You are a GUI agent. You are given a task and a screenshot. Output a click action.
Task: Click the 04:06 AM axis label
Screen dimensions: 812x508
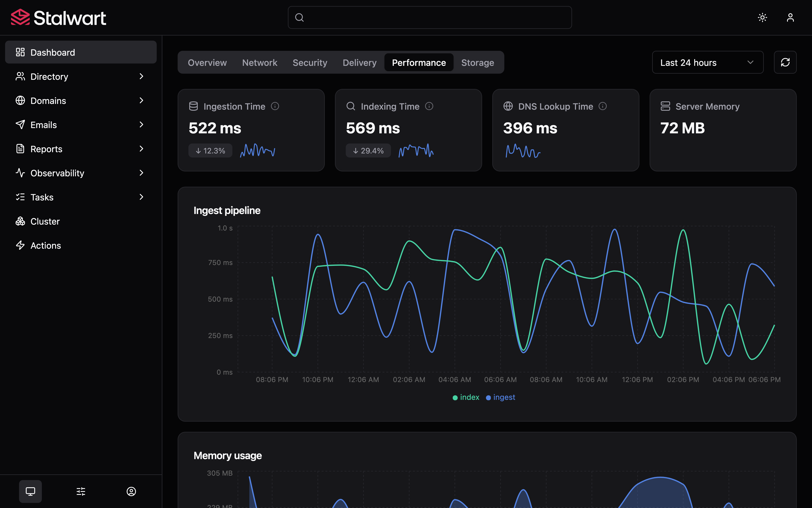455,380
